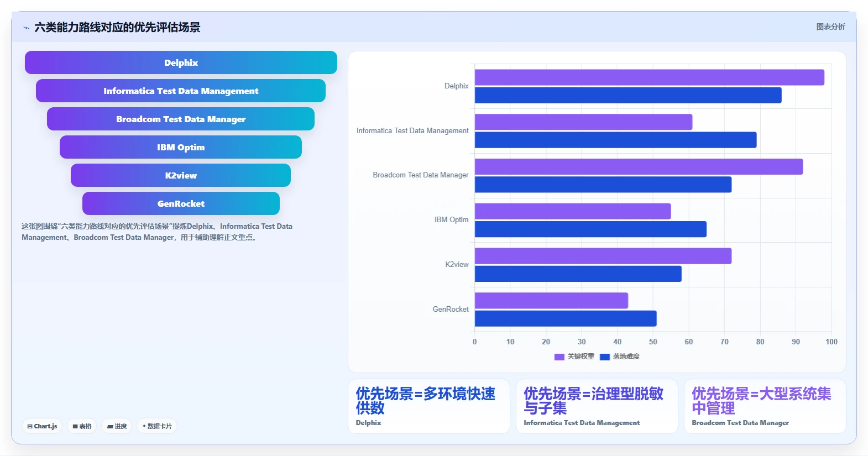The image size is (868, 456).
Task: Click the Broadcom Test Data Manager axis label
Action: pyautogui.click(x=420, y=175)
